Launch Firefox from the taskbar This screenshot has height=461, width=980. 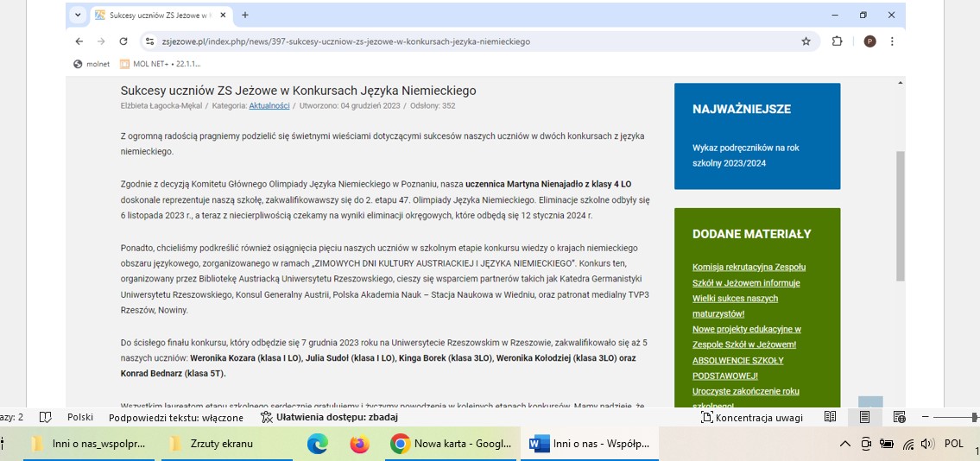(359, 444)
